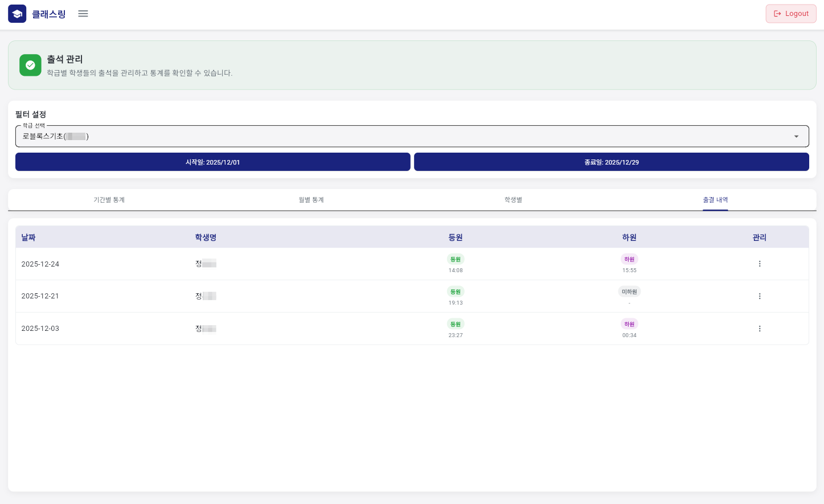Switch to the 학생별 tab
This screenshot has height=504, width=824.
pos(513,200)
